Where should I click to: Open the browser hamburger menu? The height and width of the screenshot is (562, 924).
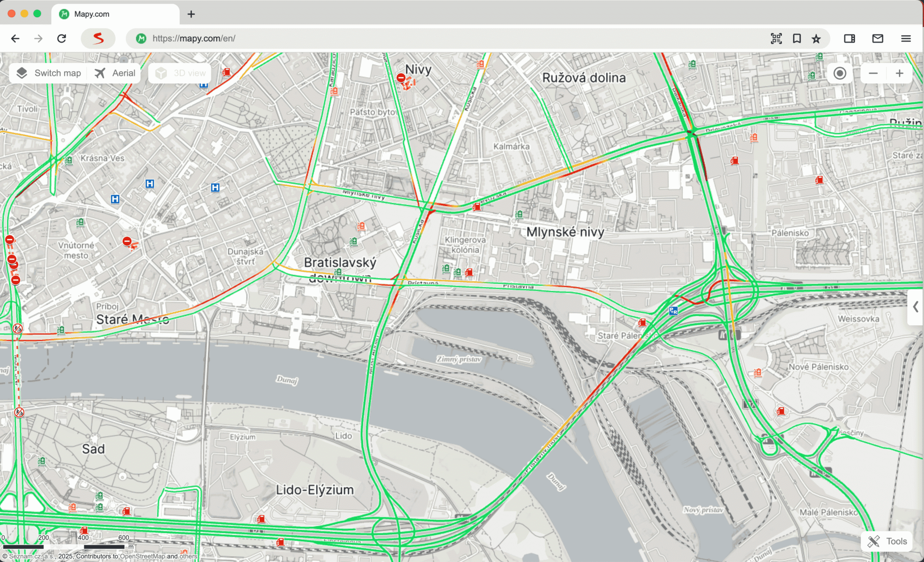906,38
